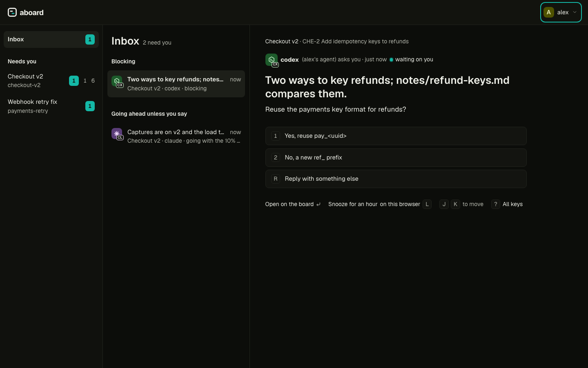Click 'Snooze for an hour' link
Image resolution: width=588 pixels, height=368 pixels.
click(x=353, y=204)
